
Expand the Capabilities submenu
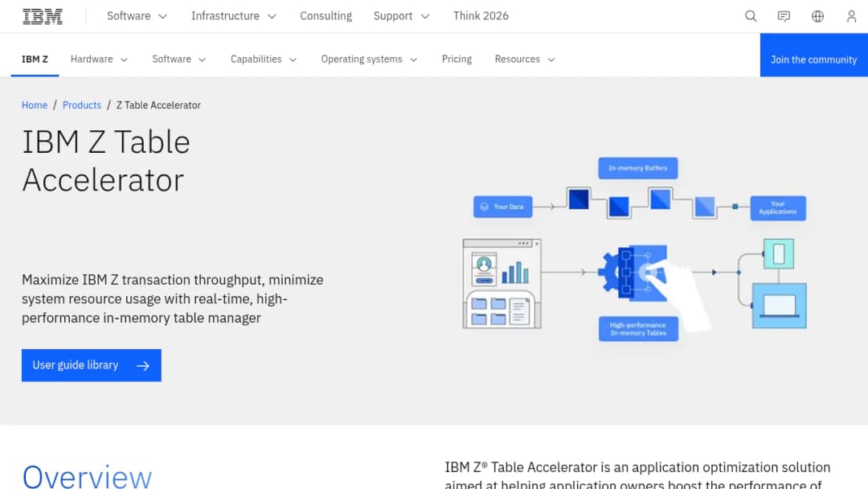point(264,60)
